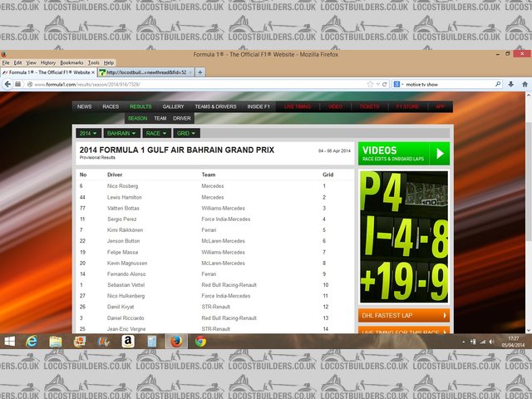Open F1 STORE in the navigation bar
This screenshot has width=532, height=399.
pos(407,106)
